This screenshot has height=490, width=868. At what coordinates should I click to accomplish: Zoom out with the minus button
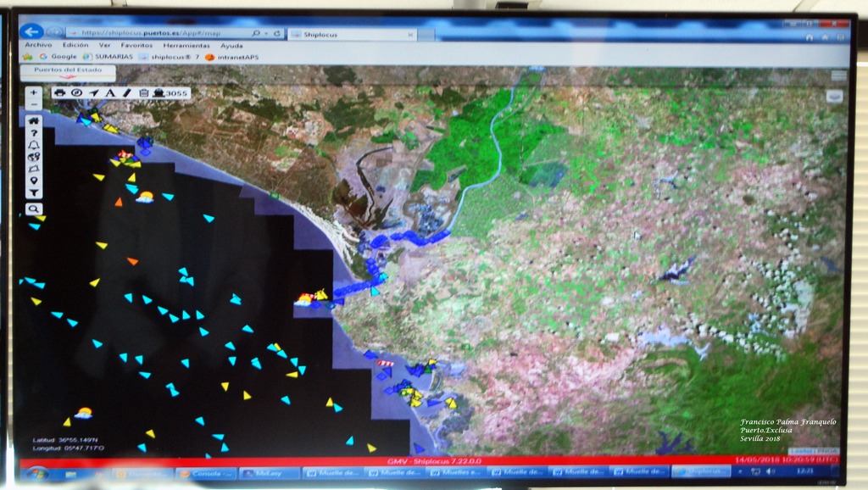tap(33, 104)
